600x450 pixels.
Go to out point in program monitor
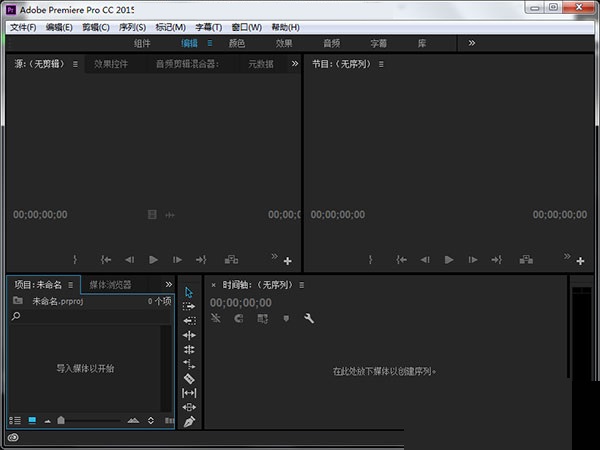point(497,260)
